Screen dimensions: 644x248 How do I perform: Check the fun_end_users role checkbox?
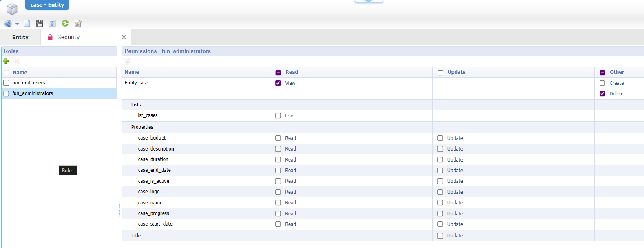click(7, 83)
